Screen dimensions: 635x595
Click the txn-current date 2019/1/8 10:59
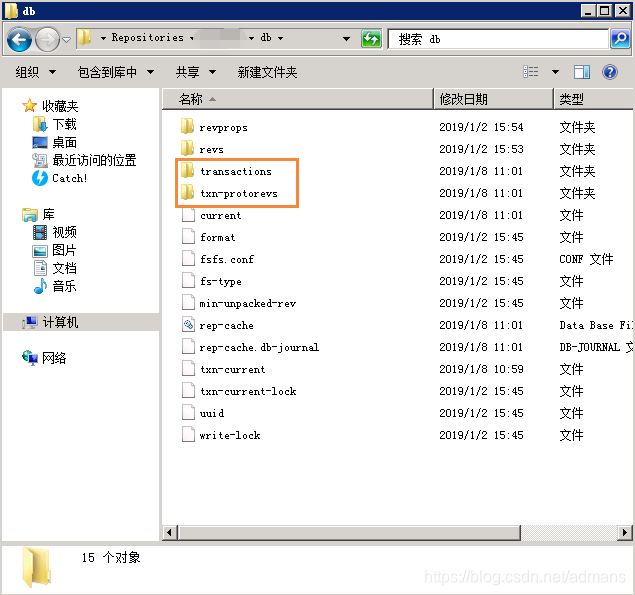[x=481, y=369]
